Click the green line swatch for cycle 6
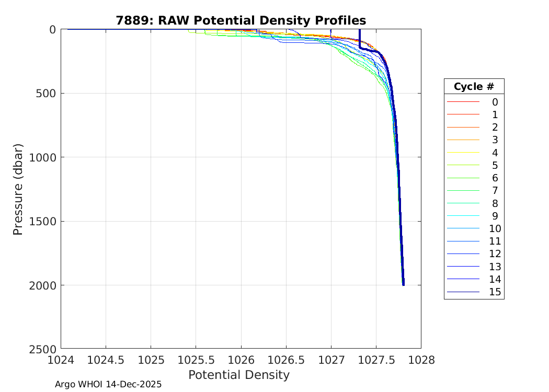Viewport: 549px width, 392px height. tap(462, 178)
